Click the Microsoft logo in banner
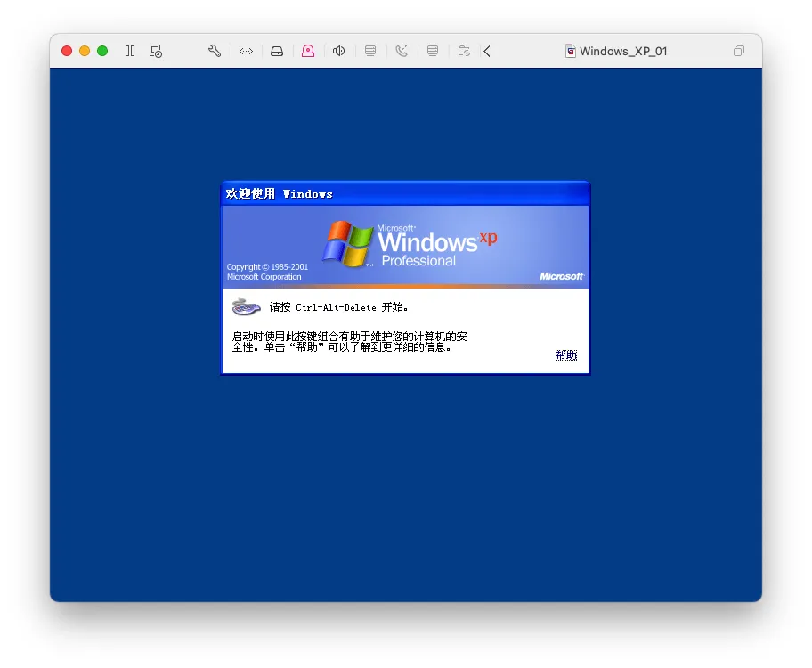This screenshot has width=812, height=668. [x=561, y=276]
